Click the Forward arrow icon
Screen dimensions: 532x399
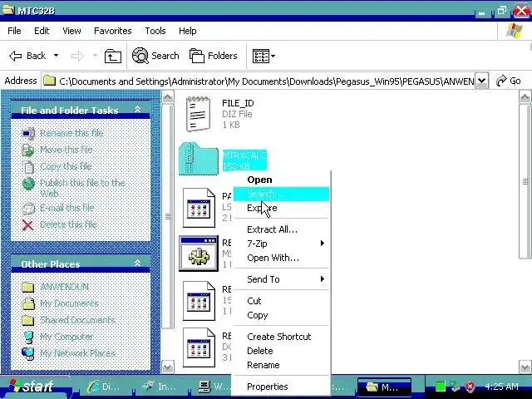(77, 56)
